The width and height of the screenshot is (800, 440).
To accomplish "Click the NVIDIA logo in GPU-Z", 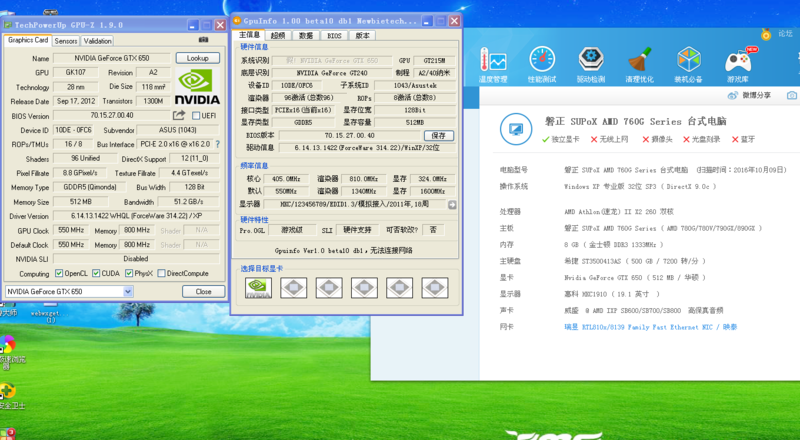I will click(x=197, y=87).
